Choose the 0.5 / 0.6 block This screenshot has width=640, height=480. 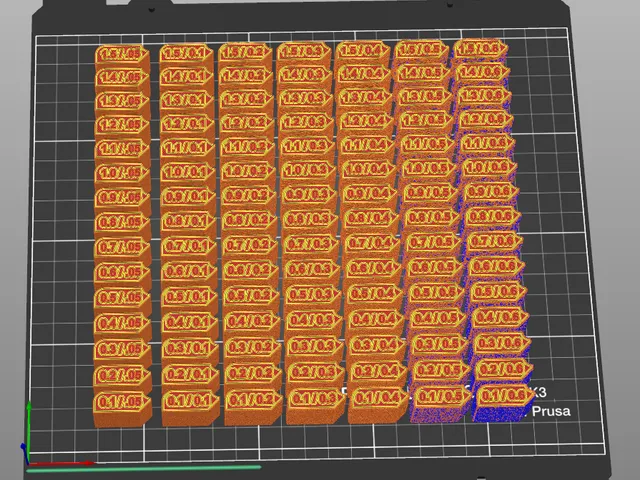(500, 291)
